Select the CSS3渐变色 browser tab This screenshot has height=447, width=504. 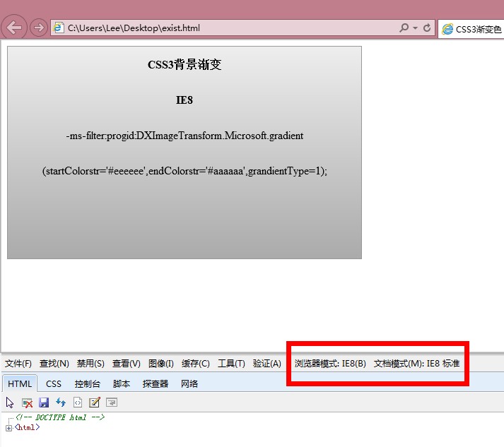point(471,29)
